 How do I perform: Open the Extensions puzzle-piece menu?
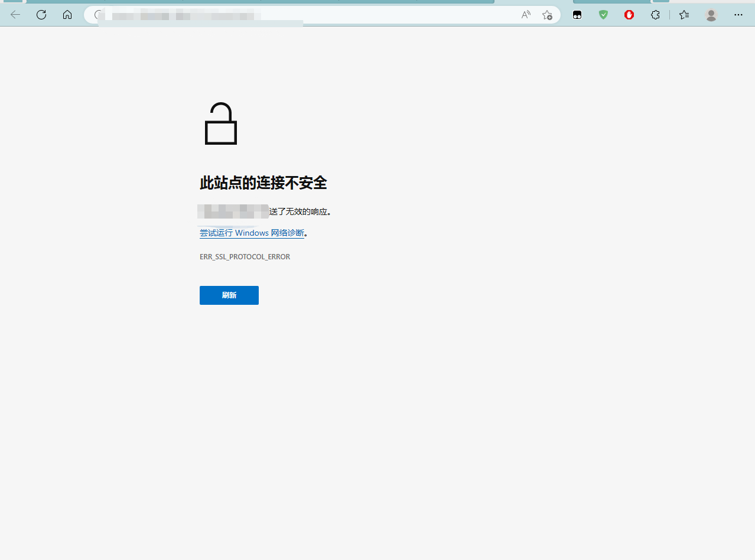pos(655,15)
